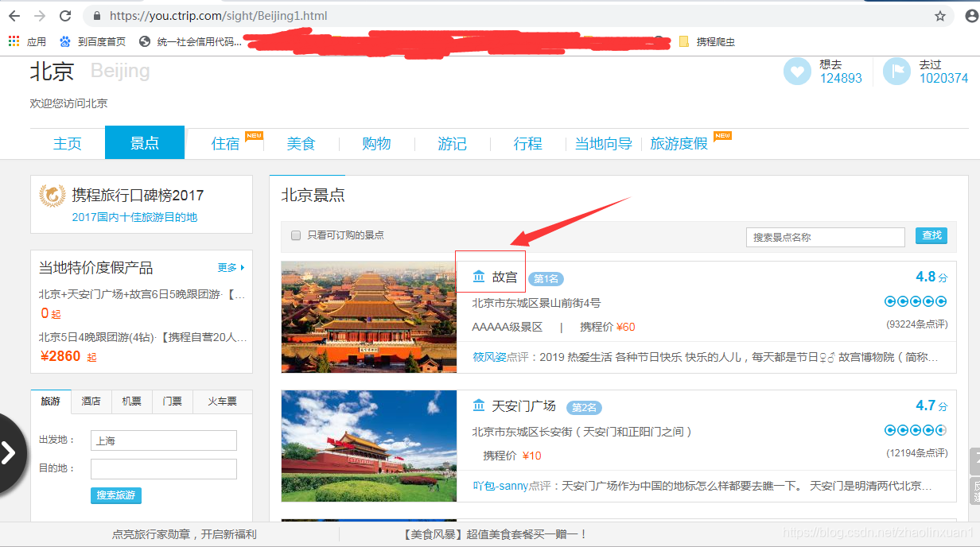Go to the 购物 tab

pos(376,144)
